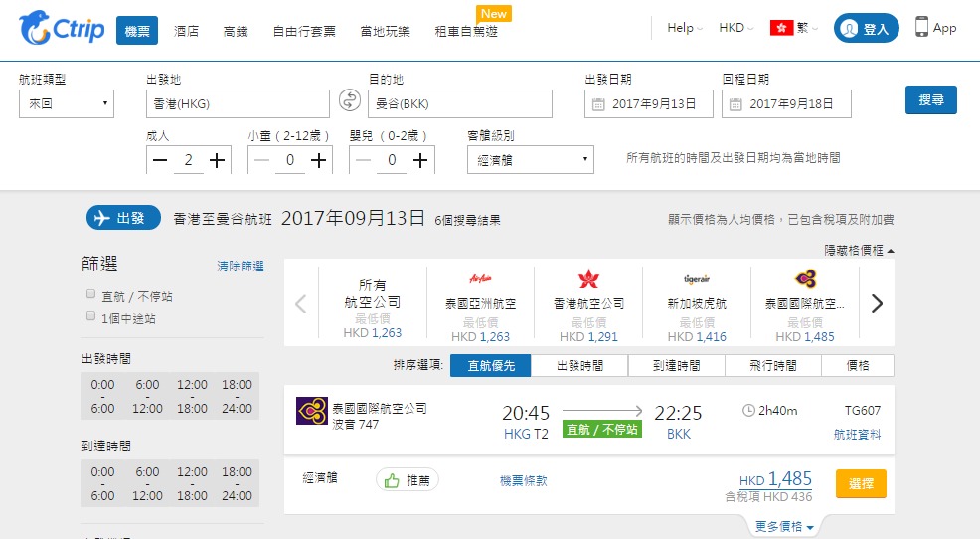Click the 目的地 destination input field
This screenshot has width=980, height=539.
coord(459,104)
